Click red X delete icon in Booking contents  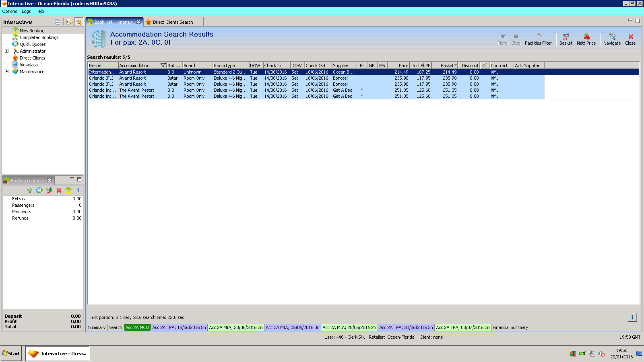click(59, 190)
